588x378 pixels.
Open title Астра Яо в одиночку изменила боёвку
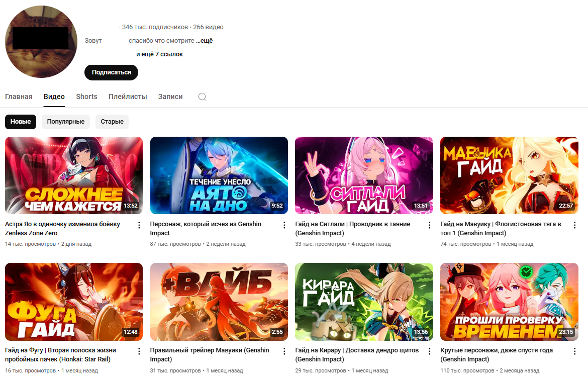[62, 228]
